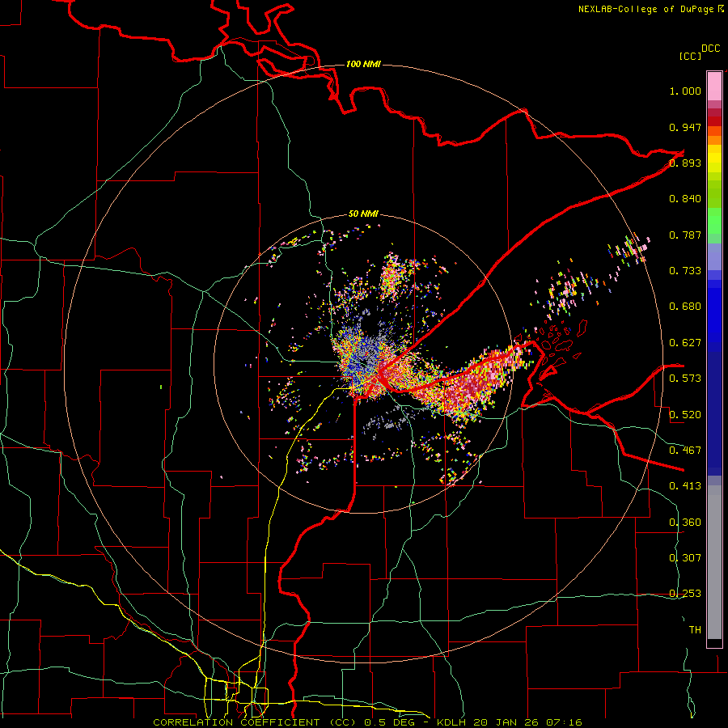Image resolution: width=728 pixels, height=728 pixels.
Task: Select the 0.840 scale value
Action: [x=685, y=199]
